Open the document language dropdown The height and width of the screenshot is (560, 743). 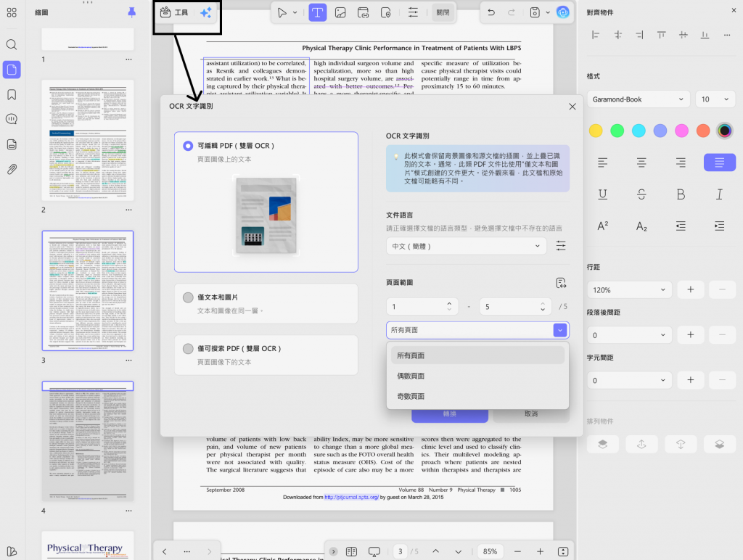click(x=467, y=246)
